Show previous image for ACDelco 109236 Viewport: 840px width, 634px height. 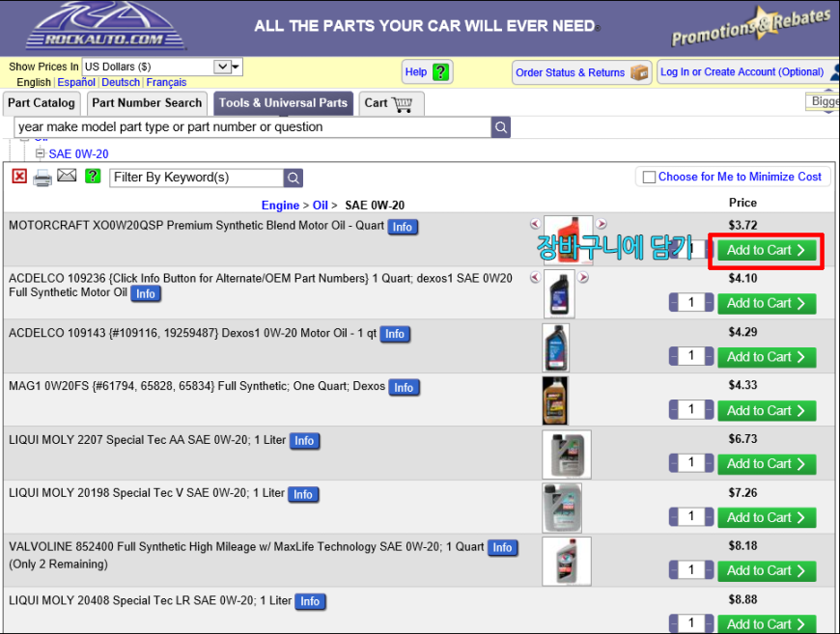click(x=535, y=277)
